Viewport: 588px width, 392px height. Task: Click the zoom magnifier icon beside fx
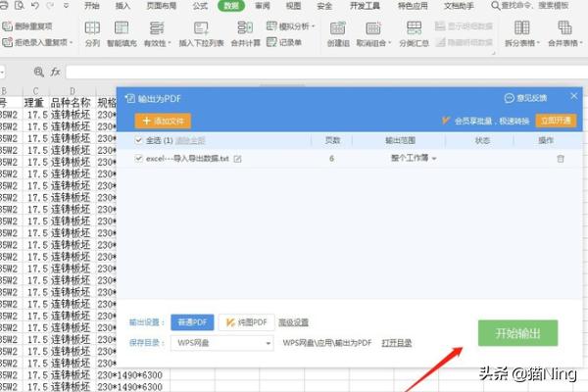(x=38, y=73)
